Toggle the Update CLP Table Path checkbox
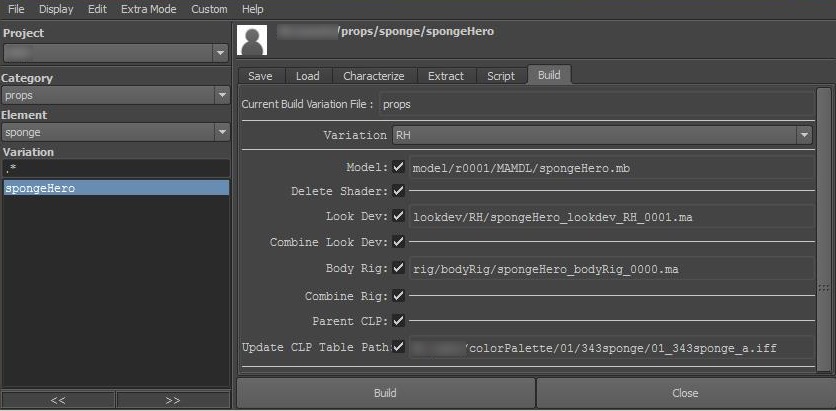This screenshot has width=836, height=411. click(x=398, y=346)
